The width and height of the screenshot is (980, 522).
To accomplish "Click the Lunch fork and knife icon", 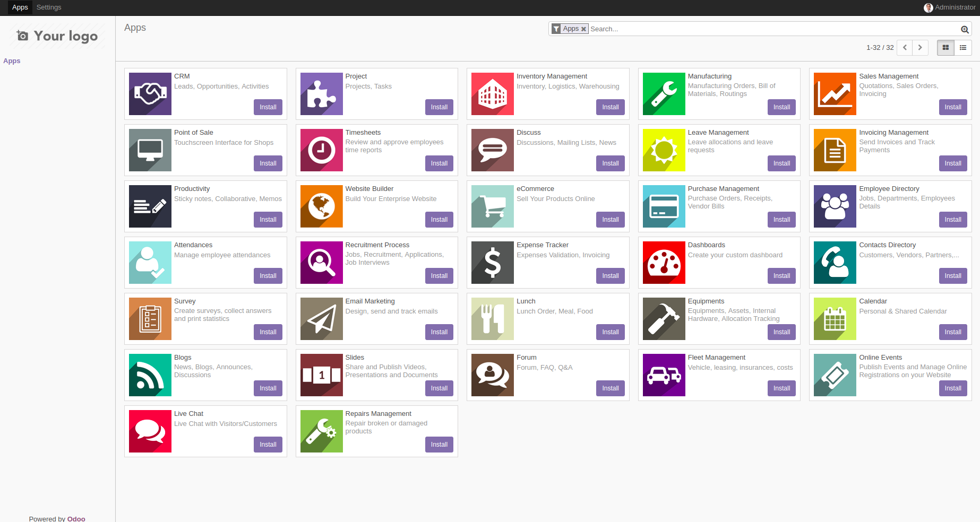I will [x=493, y=319].
